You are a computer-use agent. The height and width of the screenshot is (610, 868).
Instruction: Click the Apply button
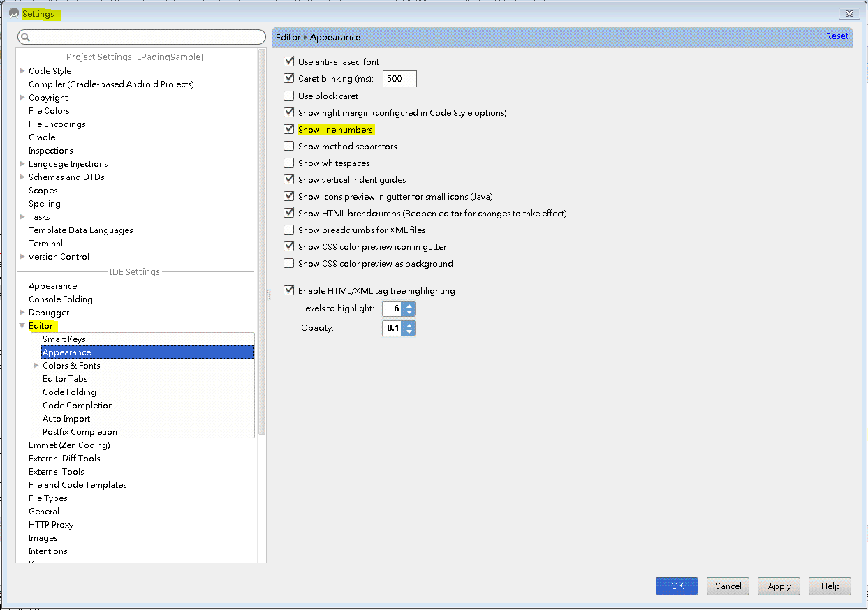pyautogui.click(x=779, y=586)
